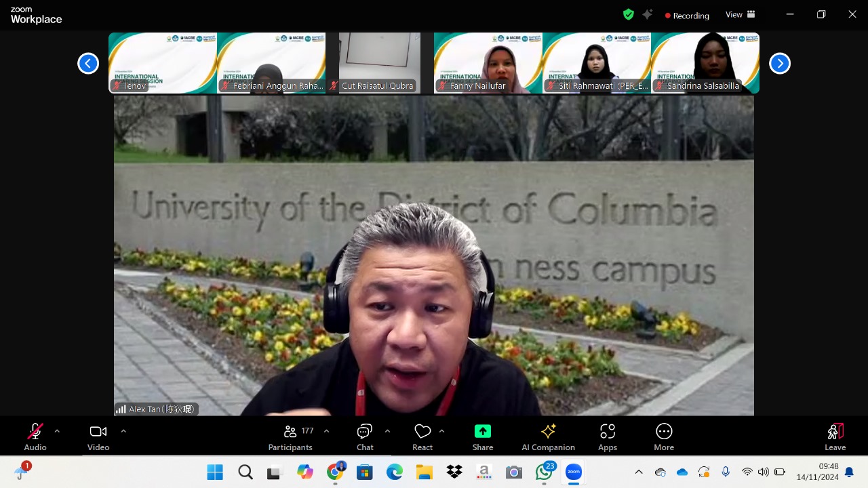Open audio options arrow next to Audio

tap(57, 431)
